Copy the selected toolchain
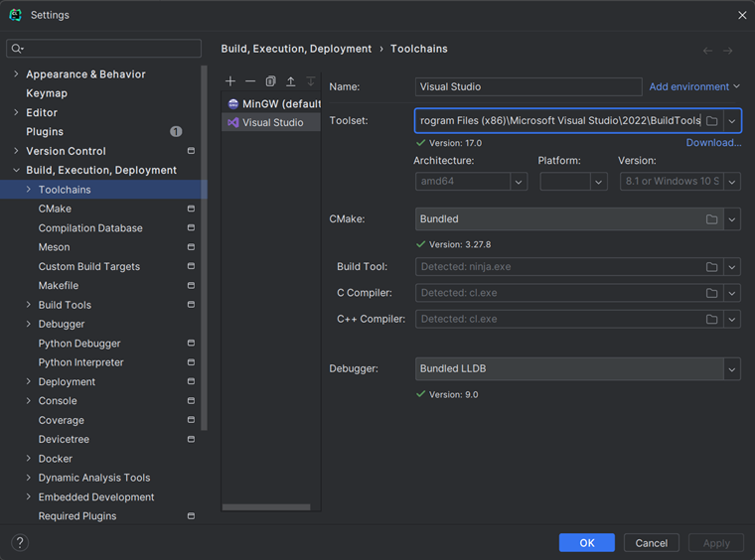Screen dimensions: 755x560 coord(270,81)
